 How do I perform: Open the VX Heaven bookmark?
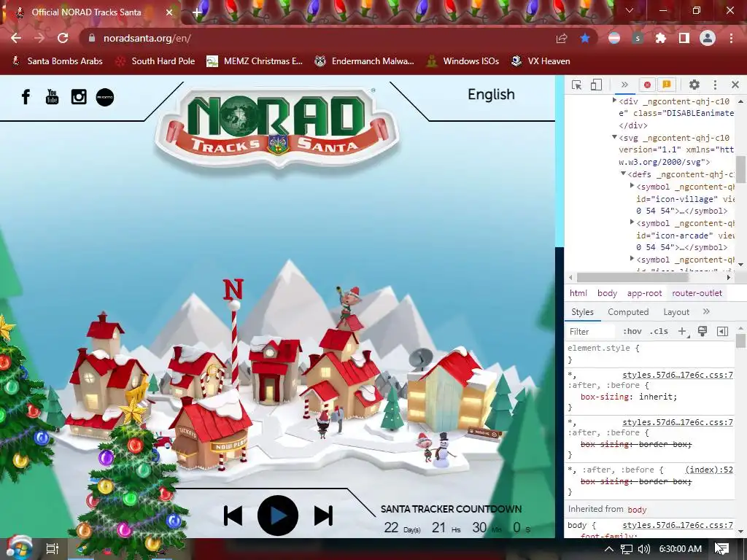541,61
